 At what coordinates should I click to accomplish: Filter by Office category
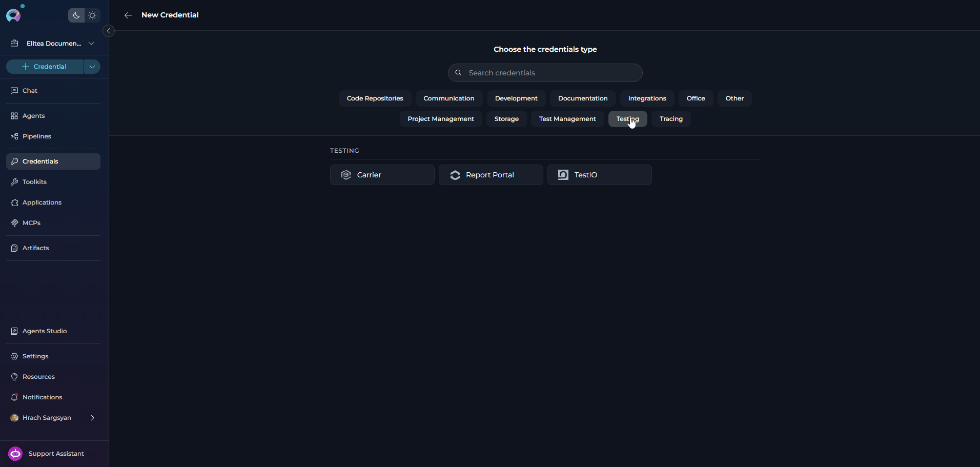(696, 98)
